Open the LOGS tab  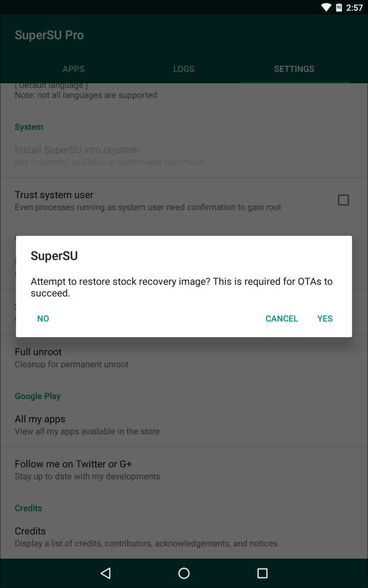tap(184, 69)
